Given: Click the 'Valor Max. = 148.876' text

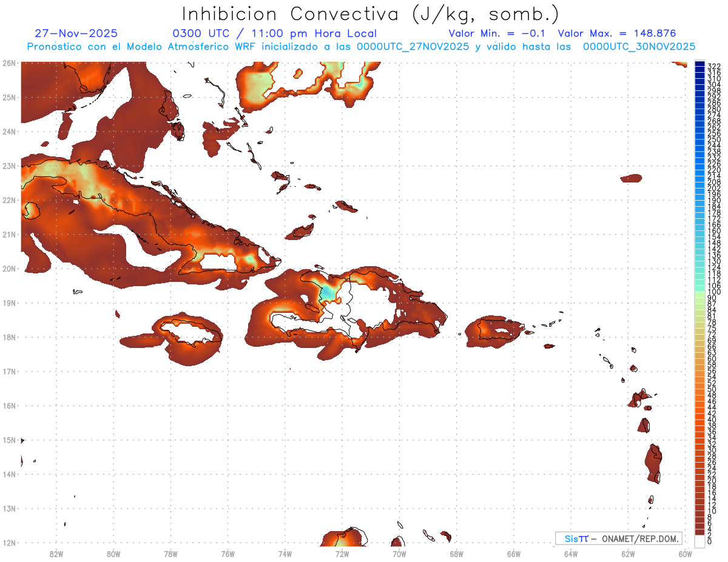Looking at the screenshot, I should tap(617, 33).
